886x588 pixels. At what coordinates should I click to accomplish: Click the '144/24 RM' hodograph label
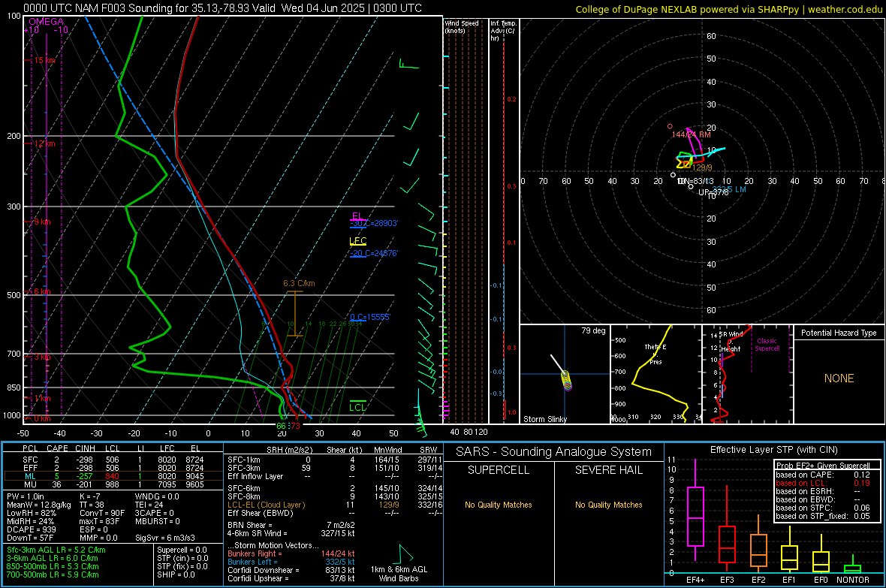(691, 134)
